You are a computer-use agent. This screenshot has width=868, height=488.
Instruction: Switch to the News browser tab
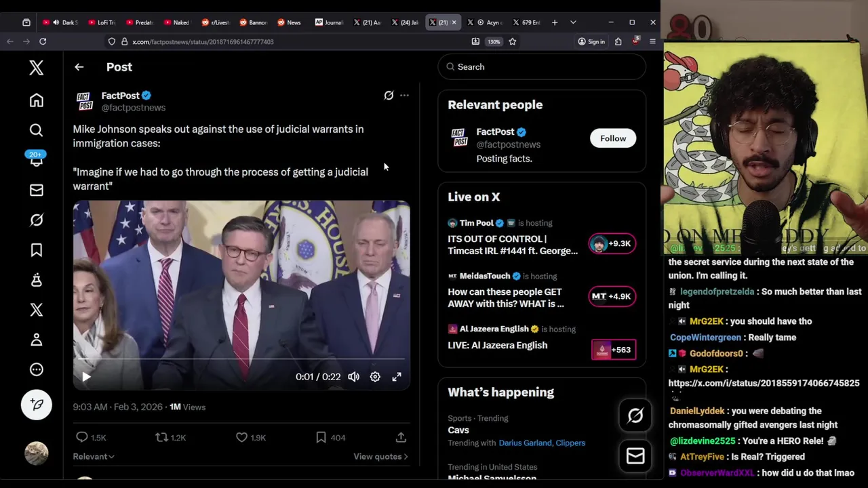coord(290,22)
